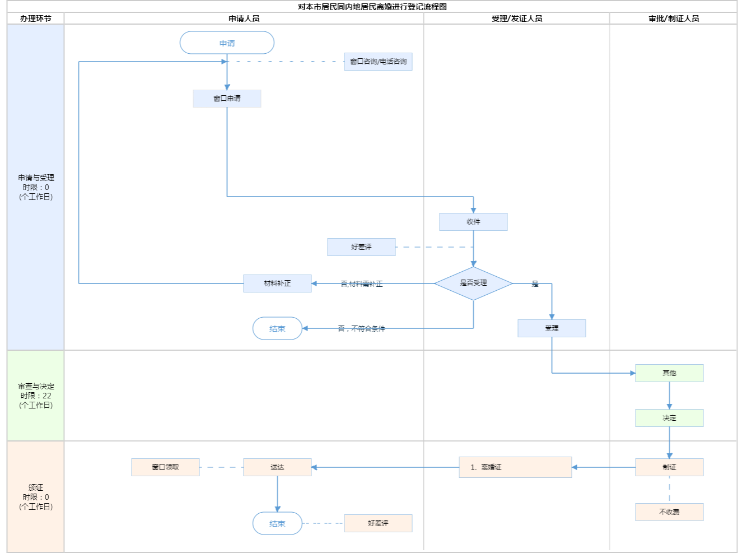The height and width of the screenshot is (553, 756).
Task: Click the 是否受理 decision diamond
Action: (473, 283)
